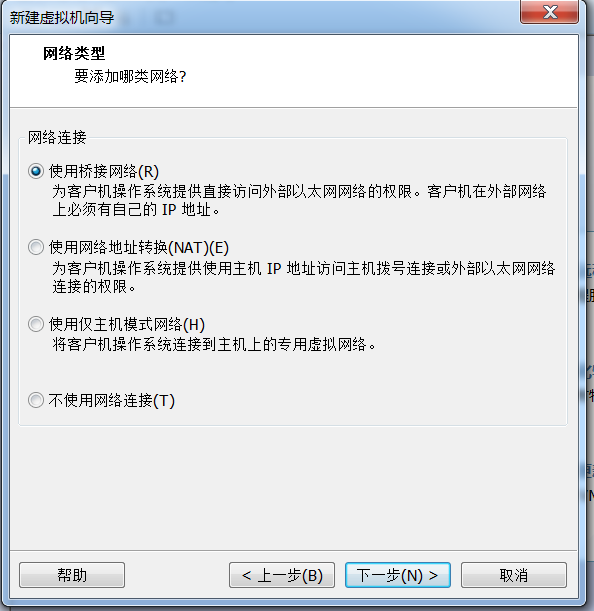Click the 新建虚拟机向导 title bar text
Viewport: 594px width, 611px height.
coord(62,18)
